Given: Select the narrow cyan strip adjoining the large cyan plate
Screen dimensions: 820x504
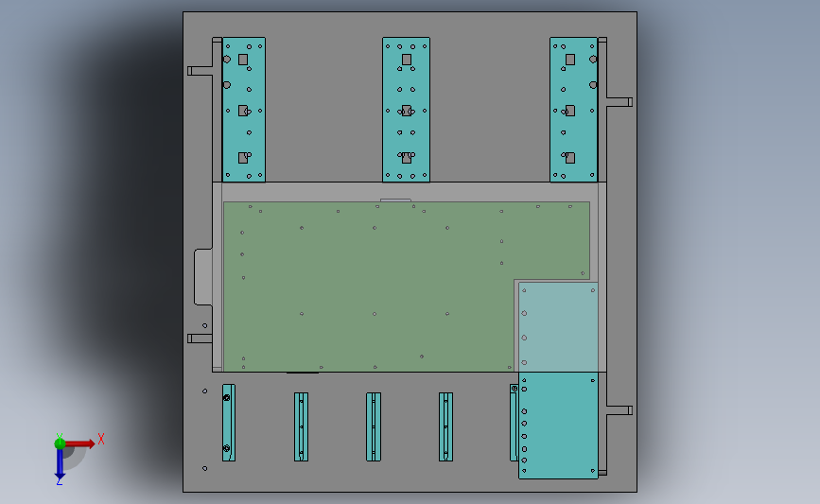Looking at the screenshot, I should [514, 423].
